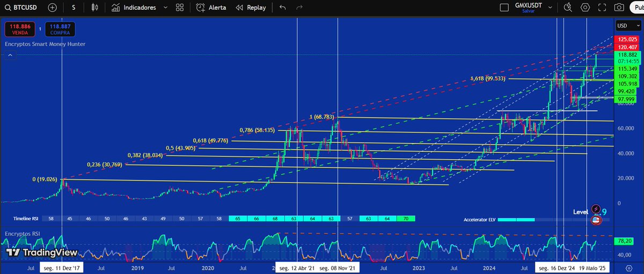Open quick search lightning icon

tap(568, 8)
